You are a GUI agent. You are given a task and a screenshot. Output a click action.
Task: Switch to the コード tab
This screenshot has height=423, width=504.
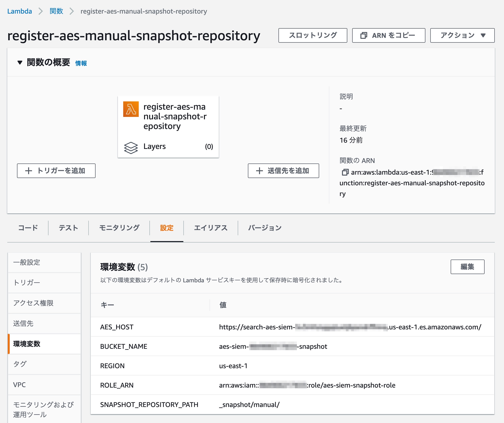click(x=28, y=228)
